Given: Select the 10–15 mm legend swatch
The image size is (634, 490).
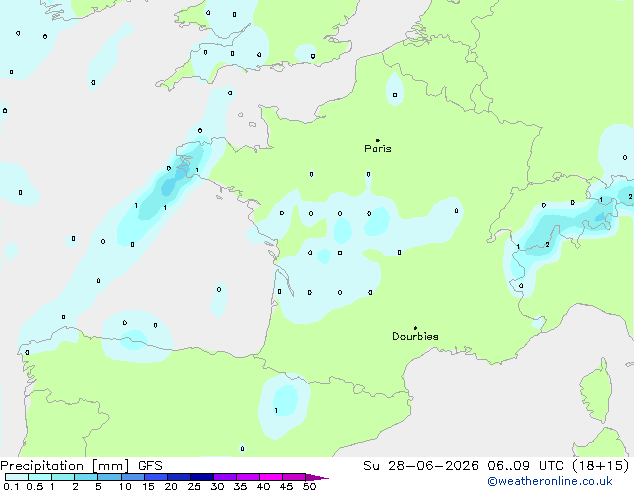Looking at the screenshot, I should click(x=132, y=477).
